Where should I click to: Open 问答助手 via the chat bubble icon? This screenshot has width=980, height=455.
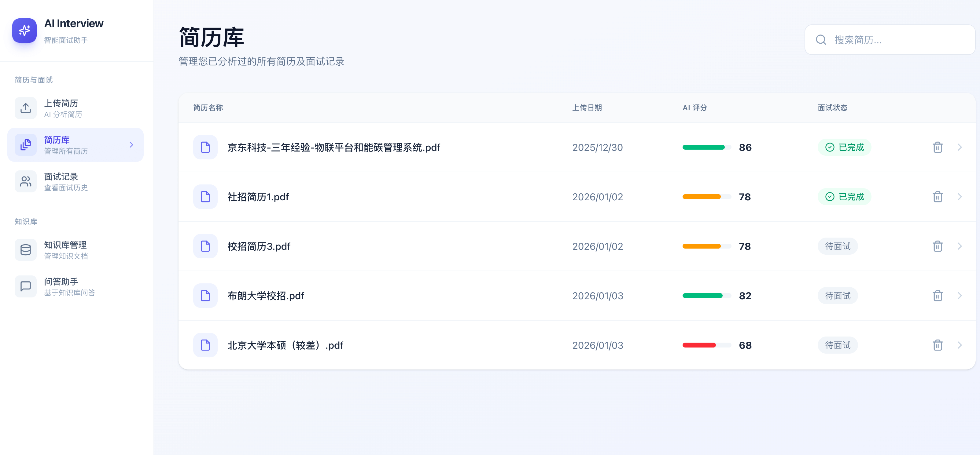(x=25, y=286)
